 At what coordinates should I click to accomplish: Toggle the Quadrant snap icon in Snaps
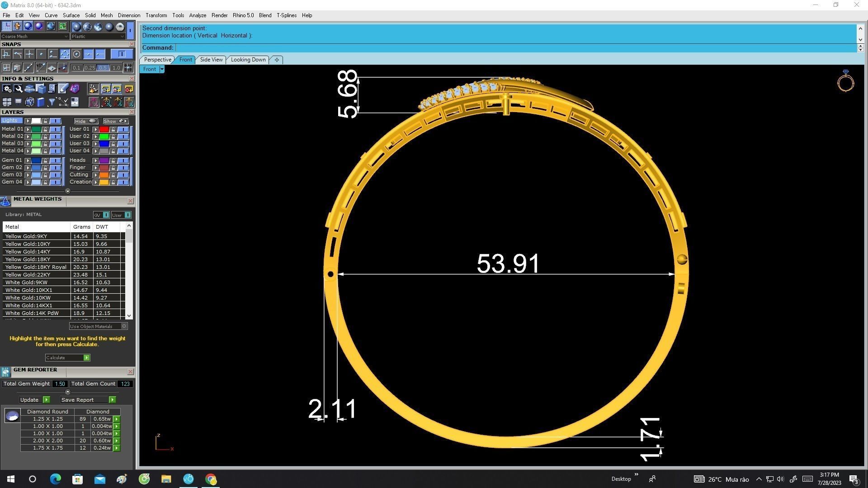pyautogui.click(x=65, y=54)
